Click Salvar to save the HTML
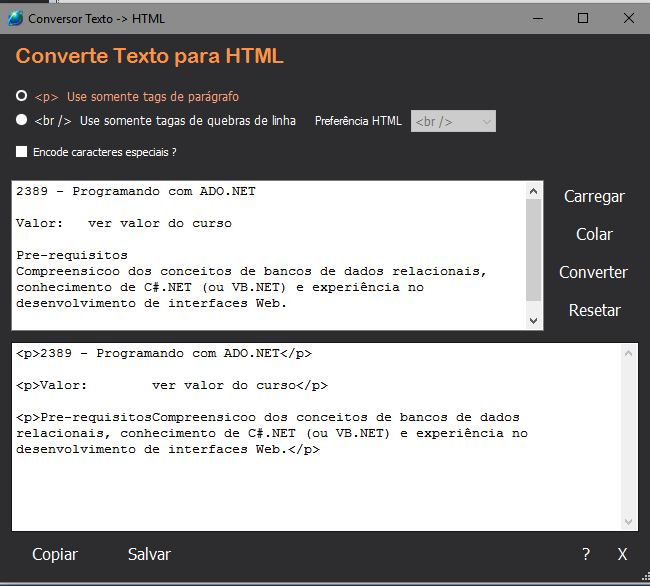Viewport: 650px width, 586px height. (x=149, y=555)
